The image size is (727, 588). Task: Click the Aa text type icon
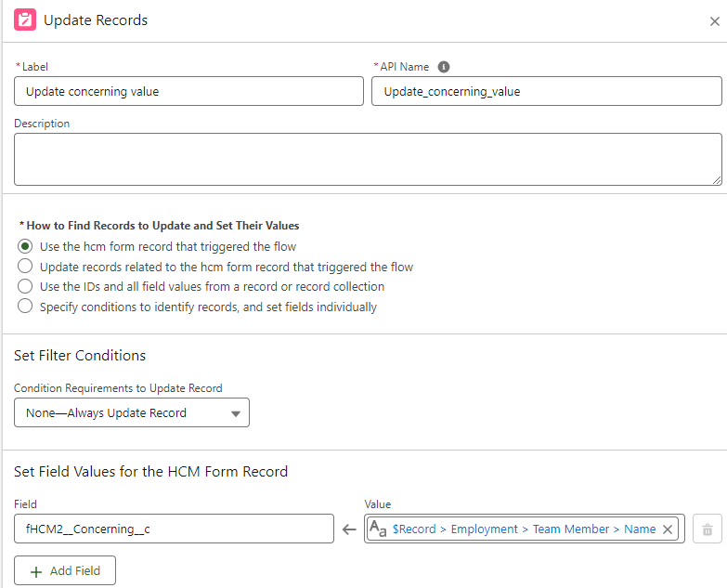tap(378, 529)
